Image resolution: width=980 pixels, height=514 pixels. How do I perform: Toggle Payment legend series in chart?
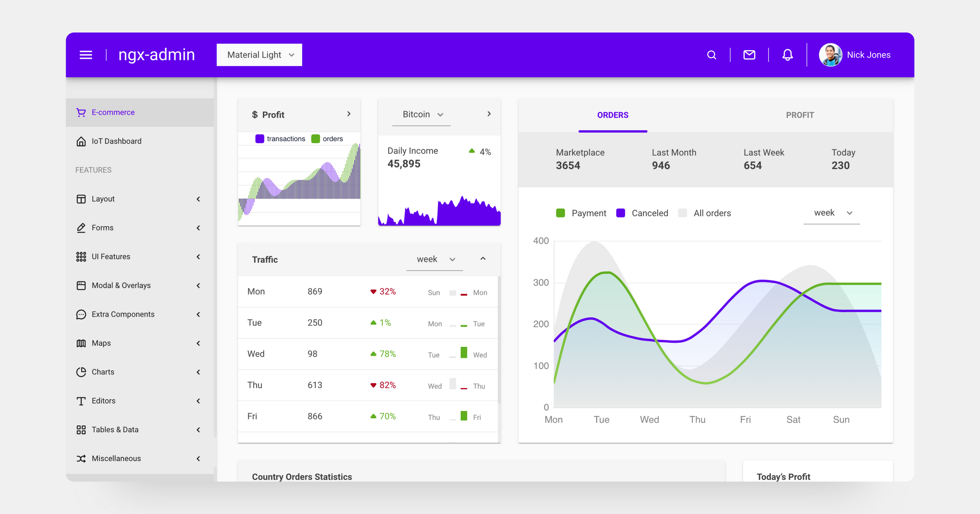561,213
